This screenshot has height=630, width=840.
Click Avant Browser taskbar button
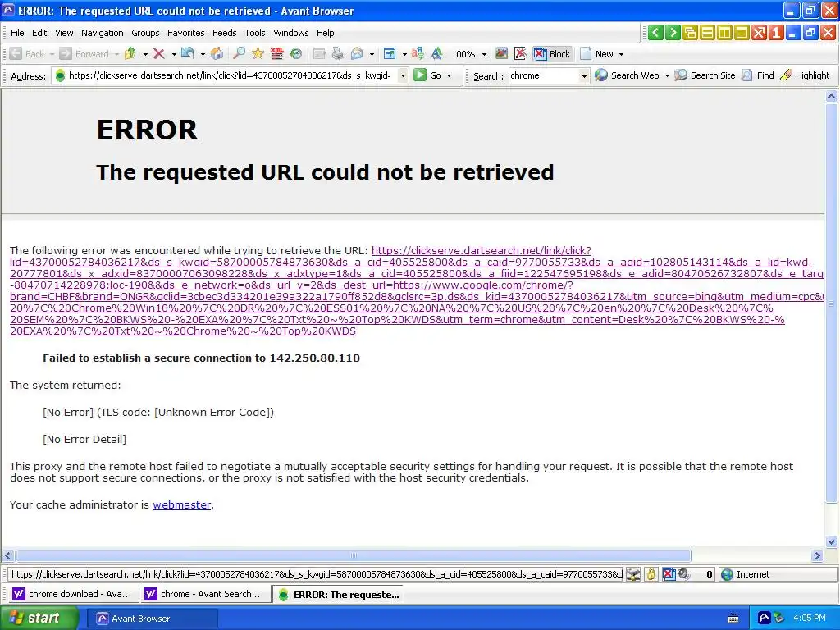(152, 619)
